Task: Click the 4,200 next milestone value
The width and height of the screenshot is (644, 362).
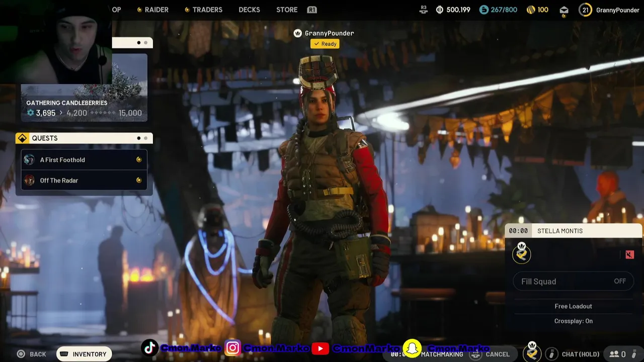Action: tap(76, 113)
